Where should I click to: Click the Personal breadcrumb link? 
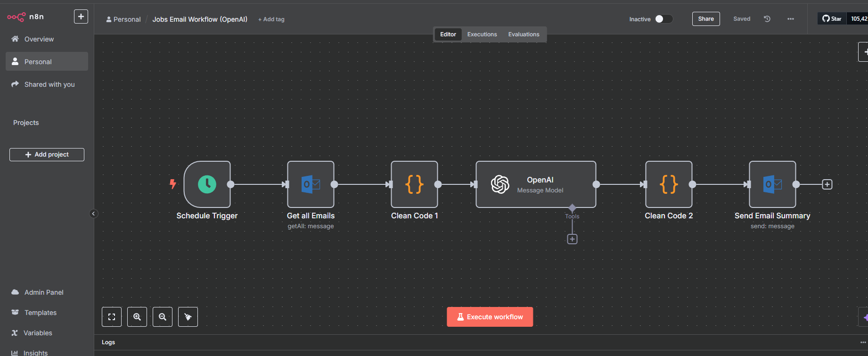[x=123, y=19]
